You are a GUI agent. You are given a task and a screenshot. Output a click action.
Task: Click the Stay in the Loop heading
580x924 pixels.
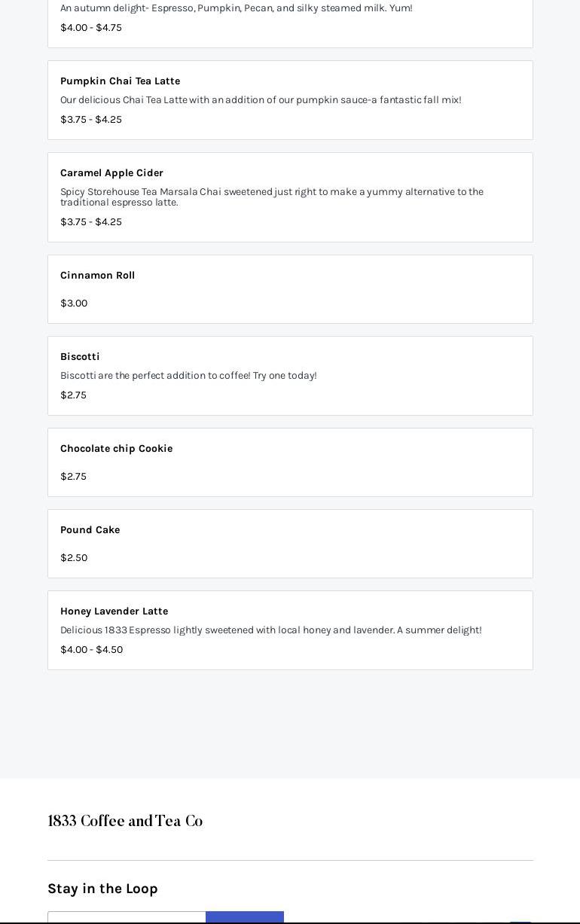(102, 889)
